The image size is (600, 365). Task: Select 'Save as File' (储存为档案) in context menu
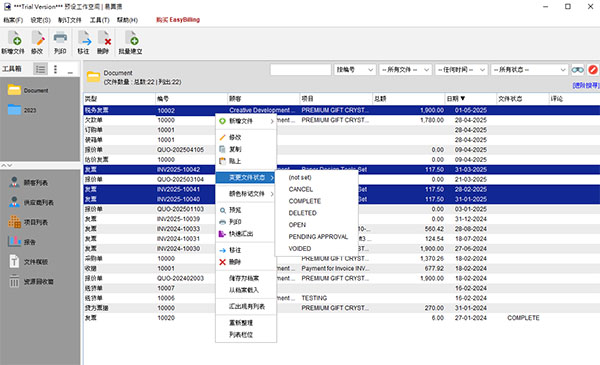[246, 278]
